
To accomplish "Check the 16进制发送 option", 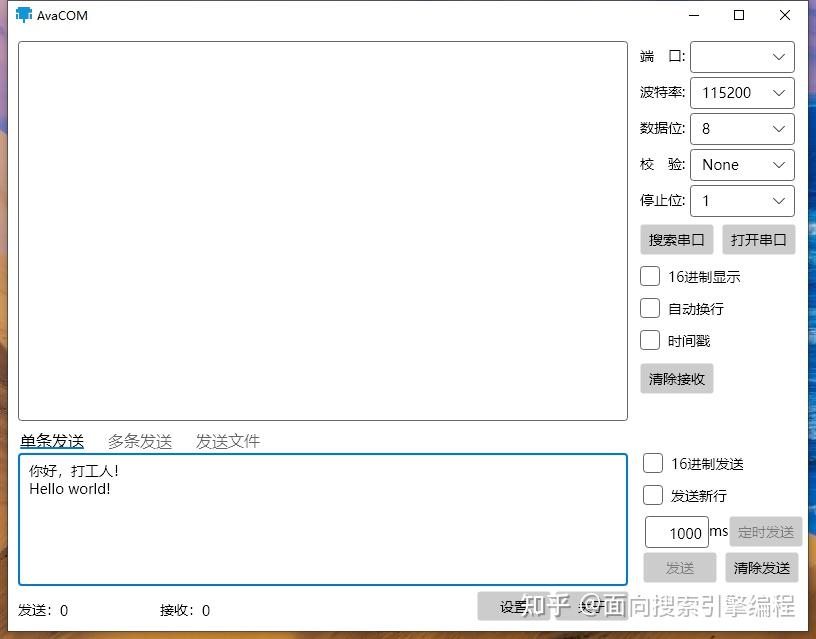I will (x=653, y=463).
